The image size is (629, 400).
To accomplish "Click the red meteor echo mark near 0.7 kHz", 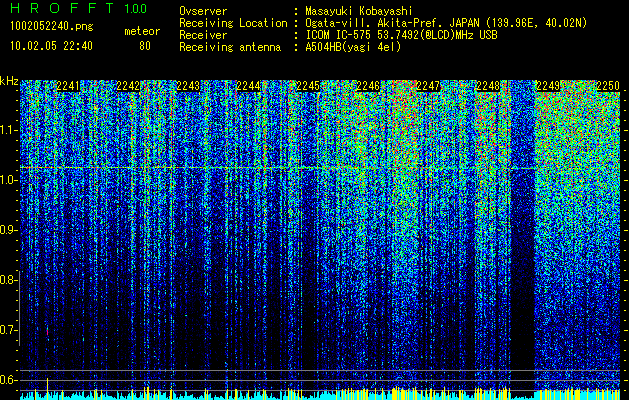I will click(x=47, y=332).
